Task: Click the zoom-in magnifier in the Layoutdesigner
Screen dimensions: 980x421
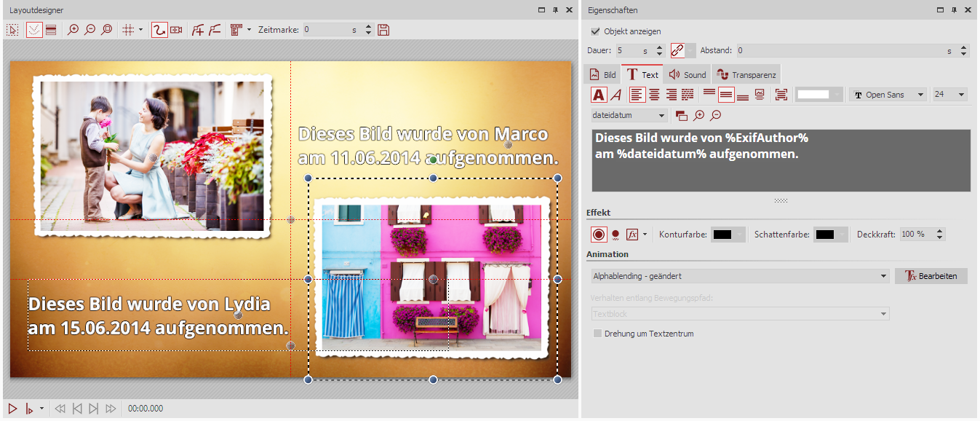Action: [73, 30]
